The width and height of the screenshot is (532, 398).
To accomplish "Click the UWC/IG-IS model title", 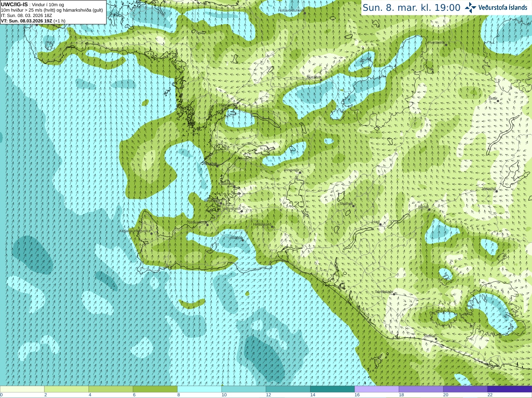I will coord(14,5).
